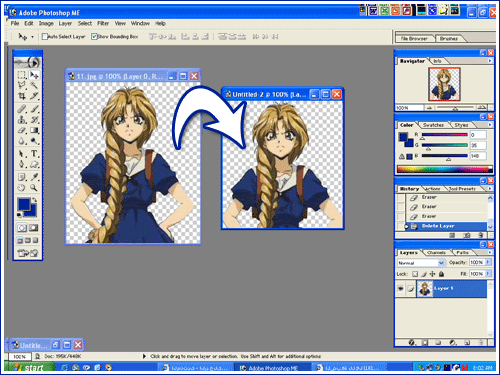Select the Brush tool
This screenshot has width=500, height=375.
(34, 109)
